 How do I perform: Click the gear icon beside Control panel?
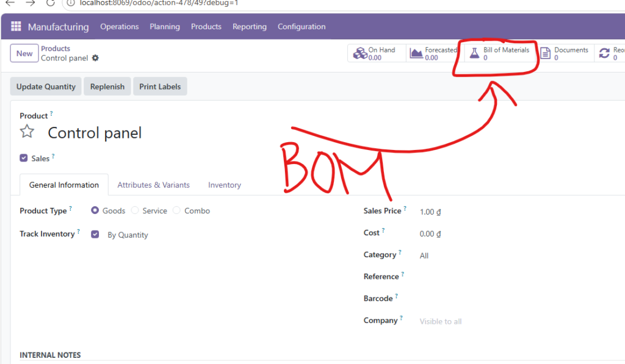tap(95, 59)
